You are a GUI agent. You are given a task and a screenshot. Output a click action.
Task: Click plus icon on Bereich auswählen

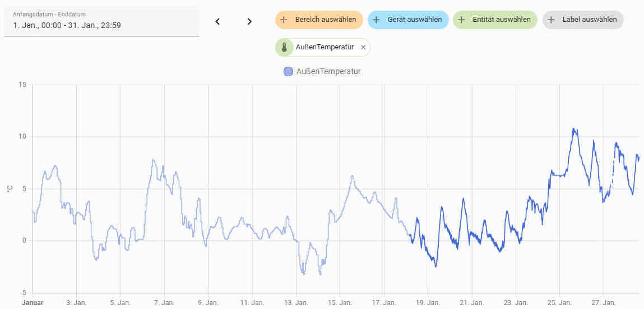click(283, 20)
